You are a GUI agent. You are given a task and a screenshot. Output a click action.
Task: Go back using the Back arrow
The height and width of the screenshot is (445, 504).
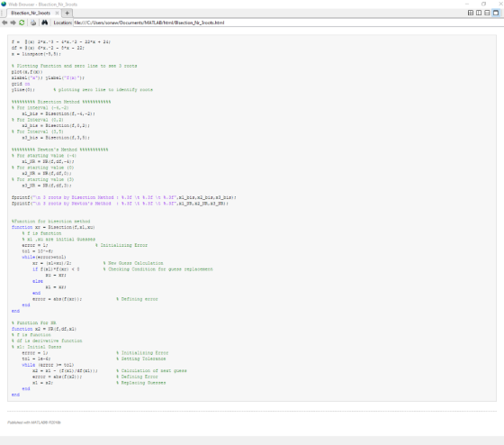[4, 23]
